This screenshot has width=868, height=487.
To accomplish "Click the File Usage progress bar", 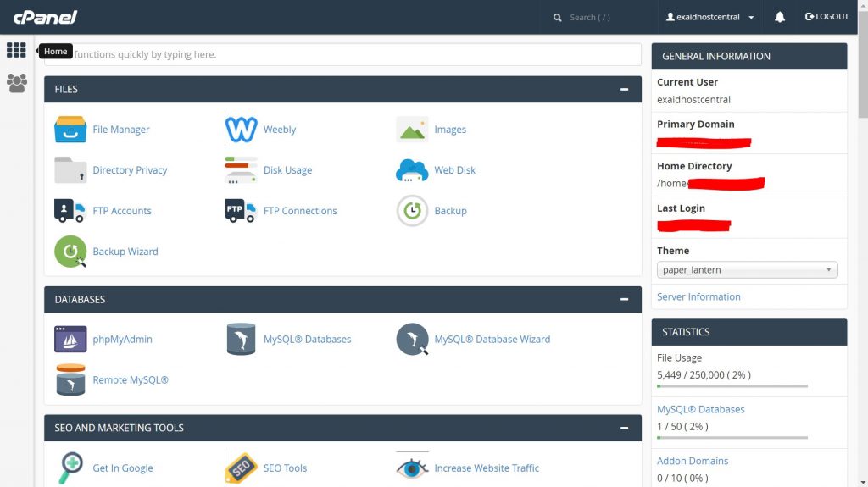I will click(x=732, y=385).
